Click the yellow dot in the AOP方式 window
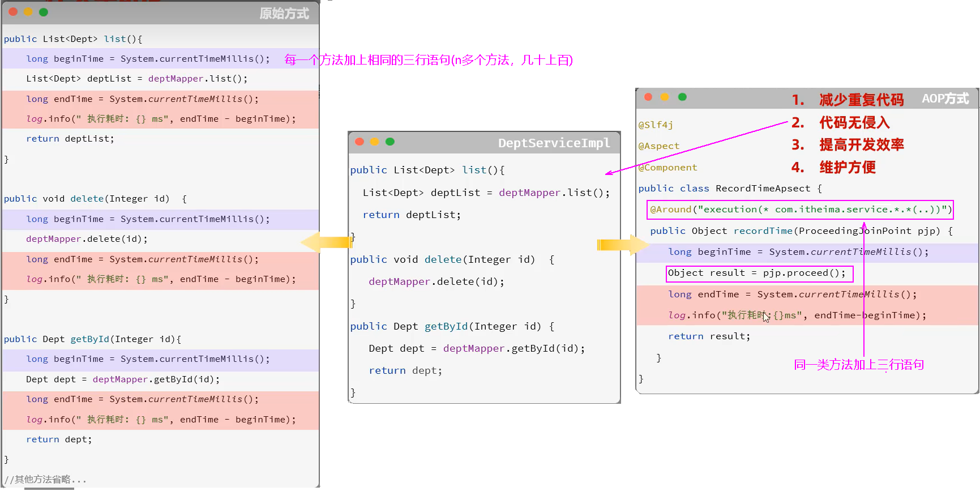This screenshot has height=491, width=980. click(x=665, y=97)
